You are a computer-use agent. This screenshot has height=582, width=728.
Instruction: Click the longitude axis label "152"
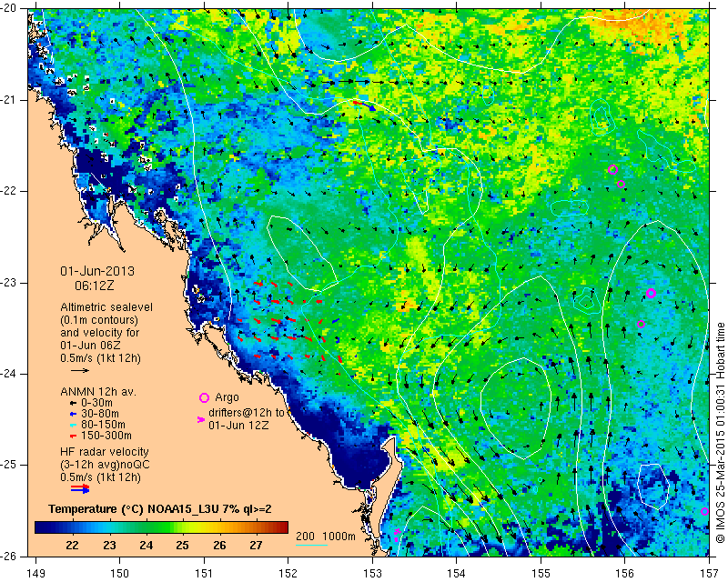tap(288, 574)
